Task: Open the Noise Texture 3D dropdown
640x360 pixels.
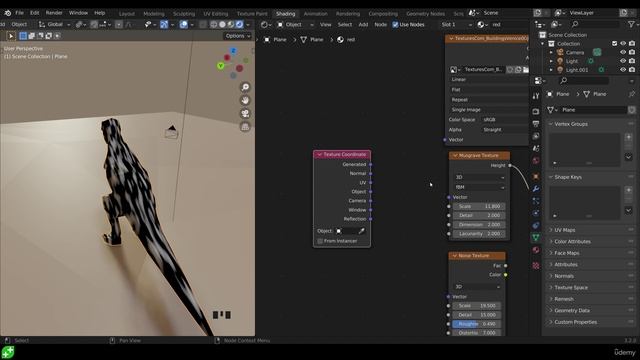Action: (x=477, y=287)
